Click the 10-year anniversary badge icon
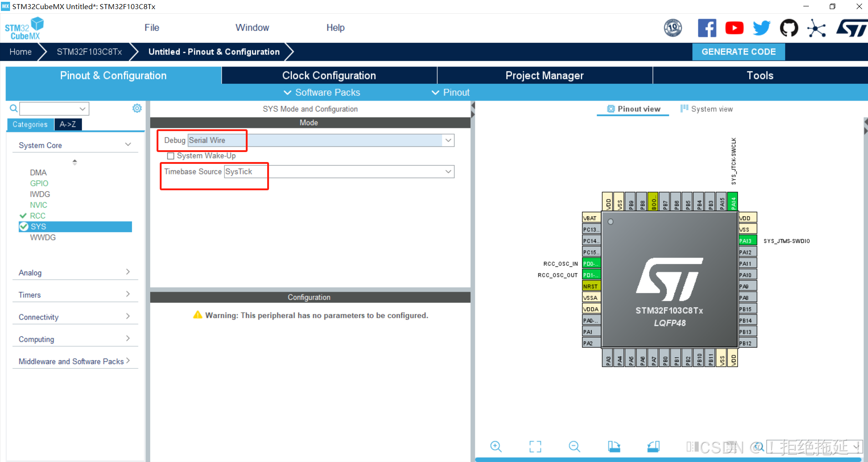The width and height of the screenshot is (868, 462). pos(673,28)
